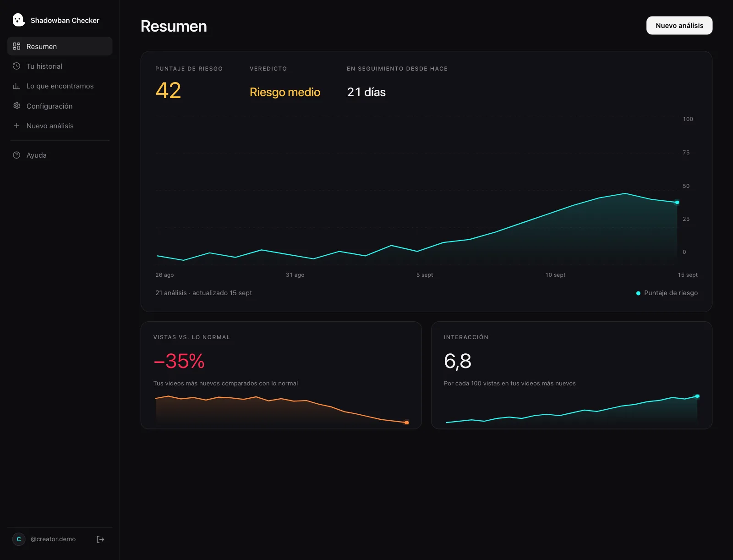The height and width of the screenshot is (560, 733).
Task: Click the −35% views value
Action: tap(179, 361)
